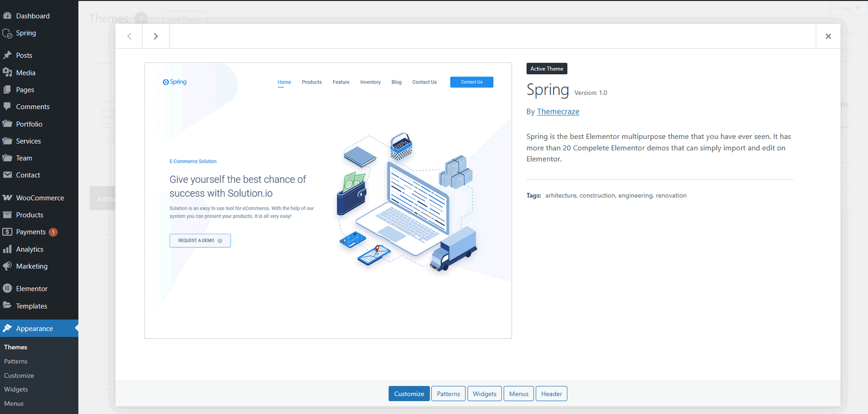The height and width of the screenshot is (414, 868).
Task: Open Media library icon
Action: [8, 73]
